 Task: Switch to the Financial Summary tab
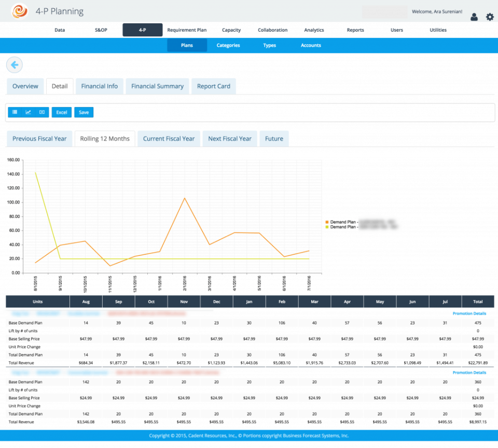pos(157,86)
